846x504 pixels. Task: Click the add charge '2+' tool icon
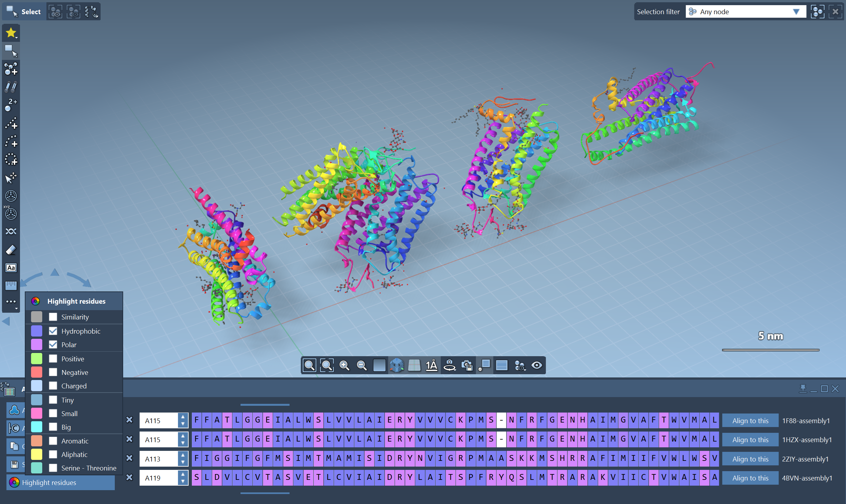(x=11, y=105)
